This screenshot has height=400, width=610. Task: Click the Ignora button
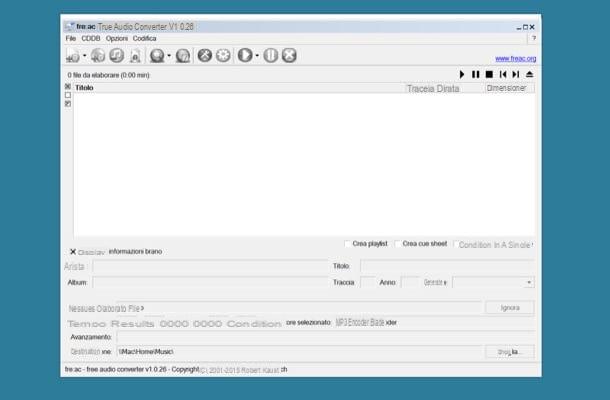[510, 308]
